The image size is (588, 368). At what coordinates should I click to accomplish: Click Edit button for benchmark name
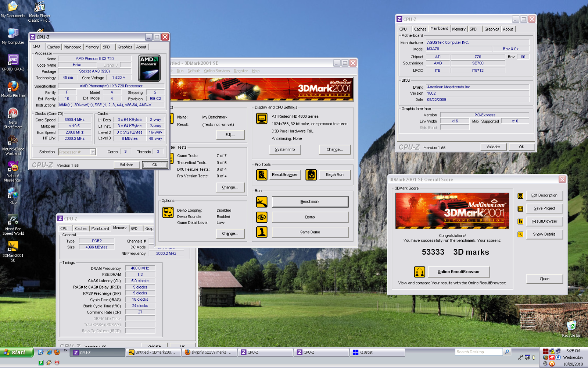(230, 135)
